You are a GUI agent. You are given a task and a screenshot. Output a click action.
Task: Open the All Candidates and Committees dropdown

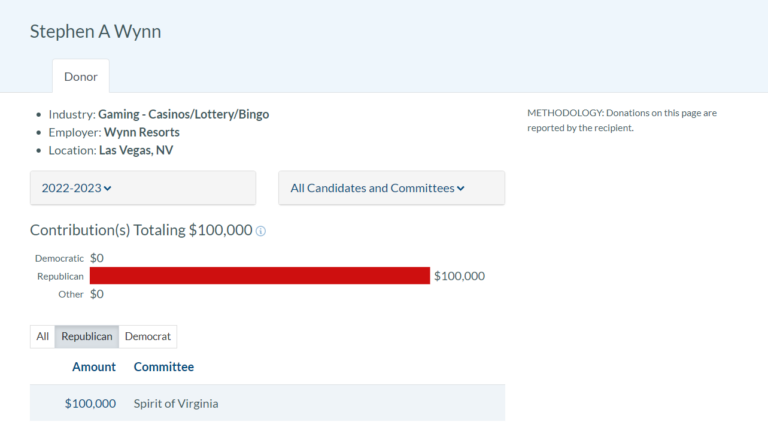[x=391, y=188]
